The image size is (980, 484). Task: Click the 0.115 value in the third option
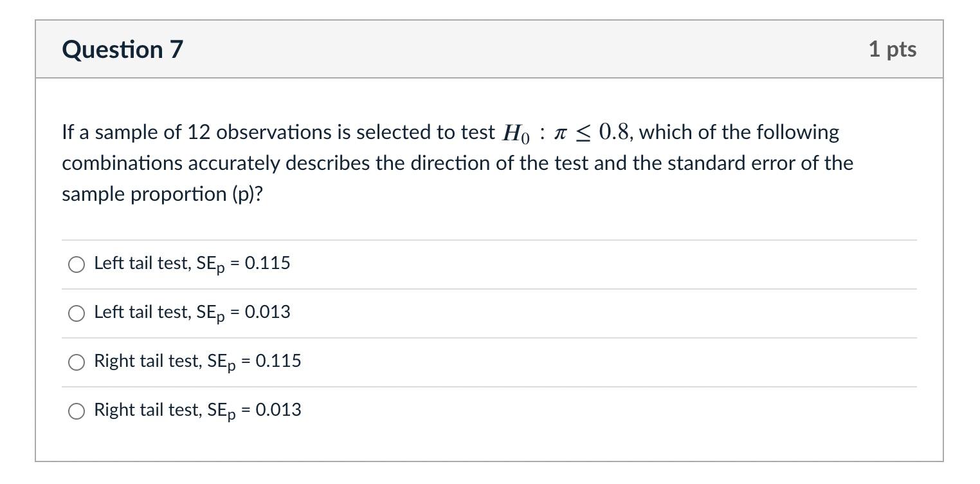coord(278,360)
